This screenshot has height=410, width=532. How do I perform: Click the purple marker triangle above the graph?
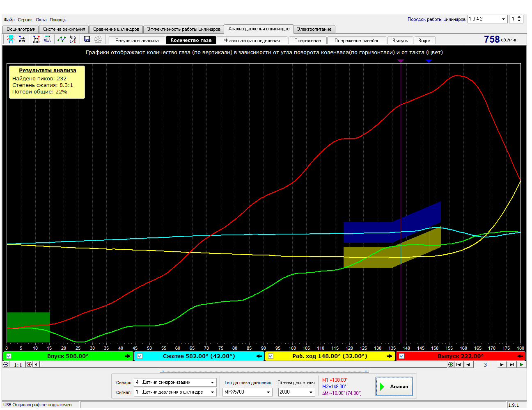pos(401,61)
